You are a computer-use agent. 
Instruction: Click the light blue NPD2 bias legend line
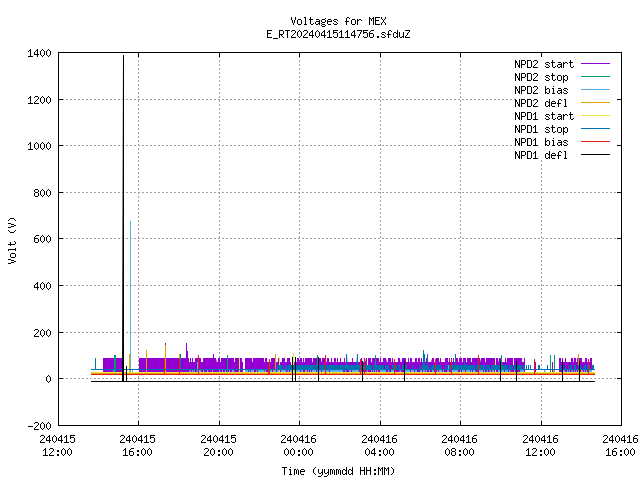click(596, 89)
